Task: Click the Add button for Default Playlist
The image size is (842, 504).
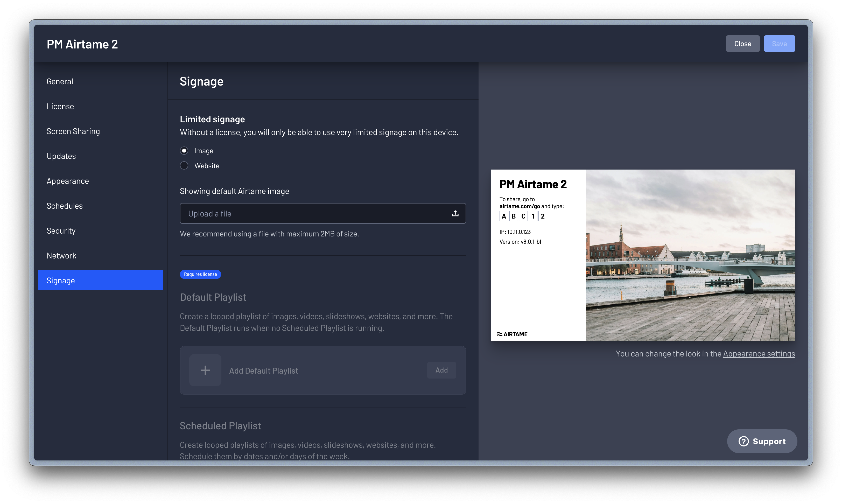Action: [441, 370]
